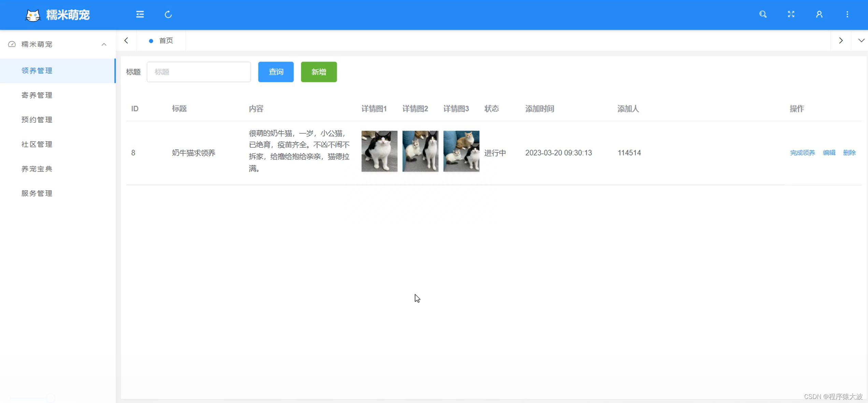
Task: Open the search function
Action: pyautogui.click(x=763, y=14)
